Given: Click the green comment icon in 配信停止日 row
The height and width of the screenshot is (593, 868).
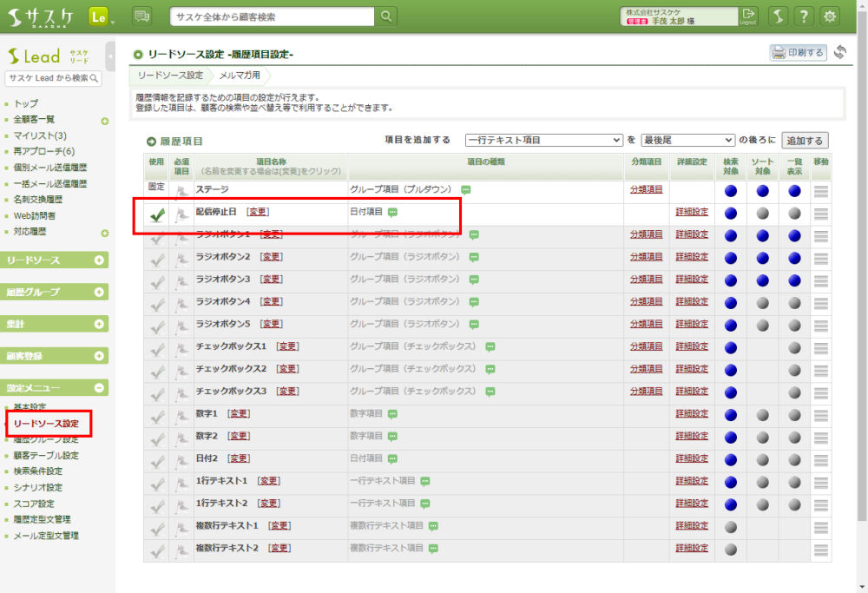Looking at the screenshot, I should pos(392,212).
